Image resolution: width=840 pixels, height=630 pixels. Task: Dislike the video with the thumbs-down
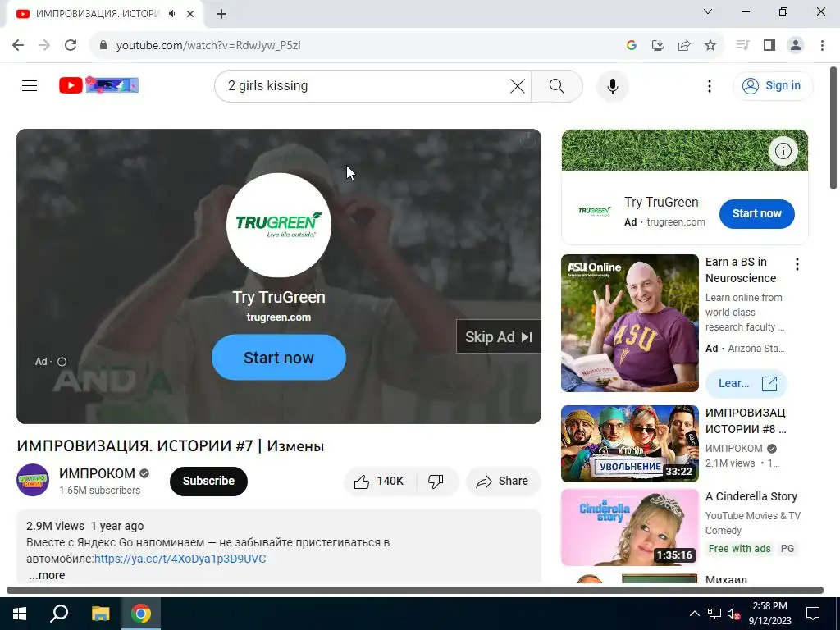436,481
